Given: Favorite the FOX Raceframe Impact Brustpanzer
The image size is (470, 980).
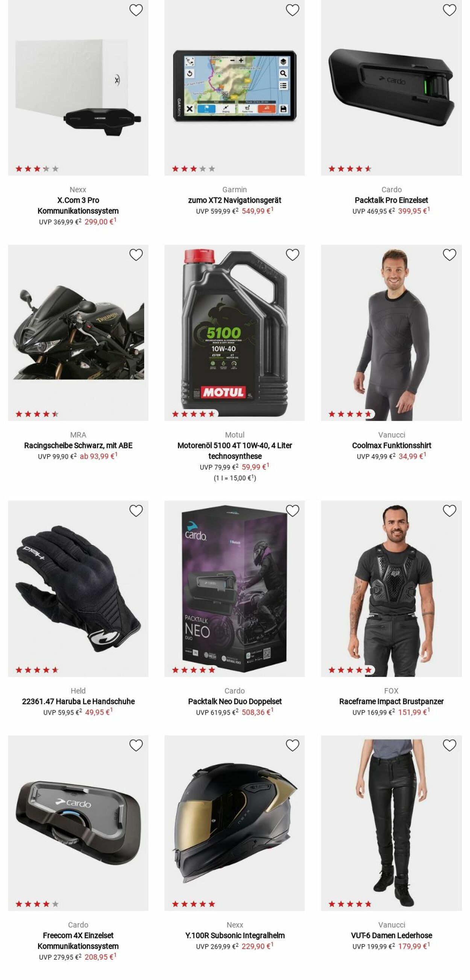Looking at the screenshot, I should (x=449, y=511).
